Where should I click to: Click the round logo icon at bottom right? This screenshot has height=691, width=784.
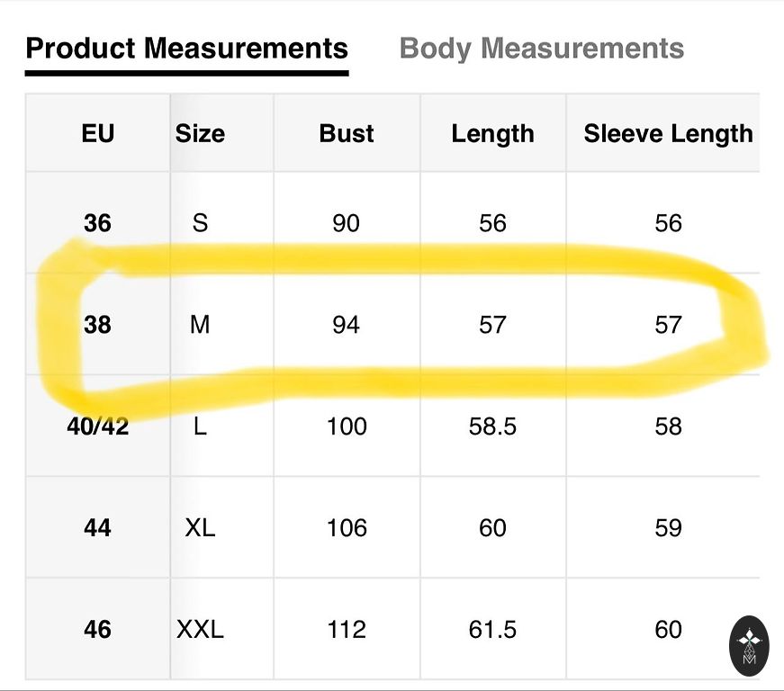pos(749,646)
